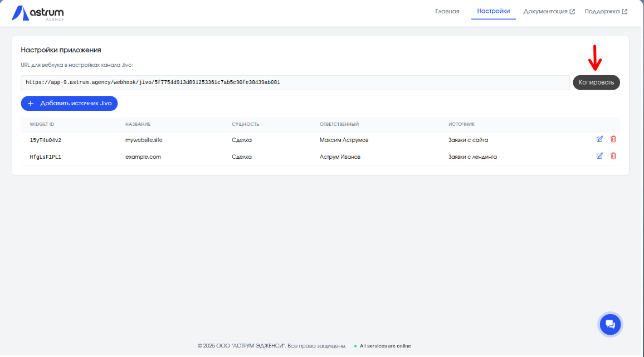The height and width of the screenshot is (357, 644).
Task: Click the WIDGET ID column header
Action: 42,124
